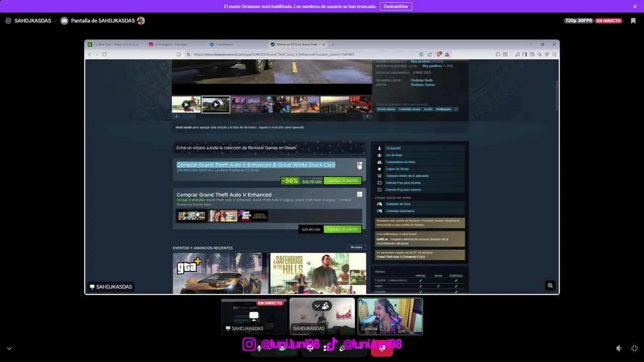Image resolution: width=644 pixels, height=362 pixels.
Task: Exit fullscreen using the collapse arrows icon
Action: pyautogui.click(x=634, y=348)
